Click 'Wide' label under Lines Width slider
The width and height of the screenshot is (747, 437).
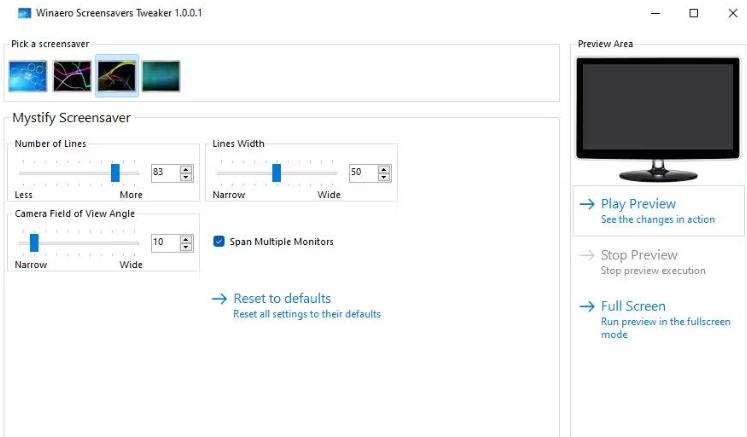(x=329, y=194)
